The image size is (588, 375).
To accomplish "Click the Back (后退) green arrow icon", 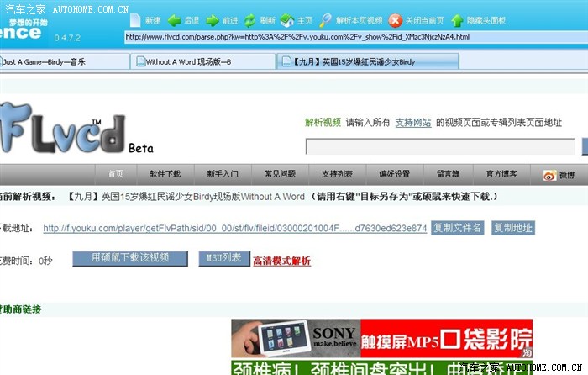I will (x=174, y=19).
